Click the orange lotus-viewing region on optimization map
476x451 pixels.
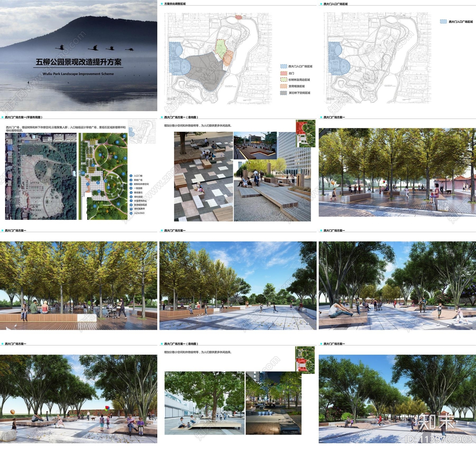(228, 58)
